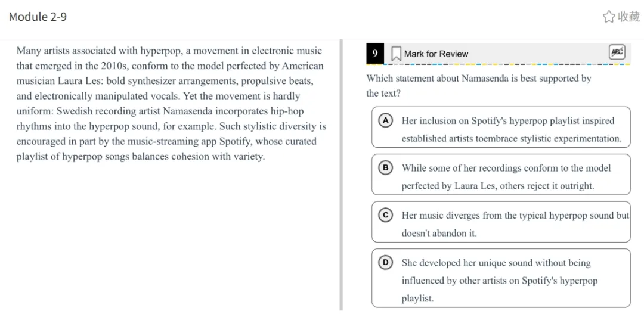This screenshot has height=314, width=644.
Task: Select the circled C option letter
Action: pos(386,215)
